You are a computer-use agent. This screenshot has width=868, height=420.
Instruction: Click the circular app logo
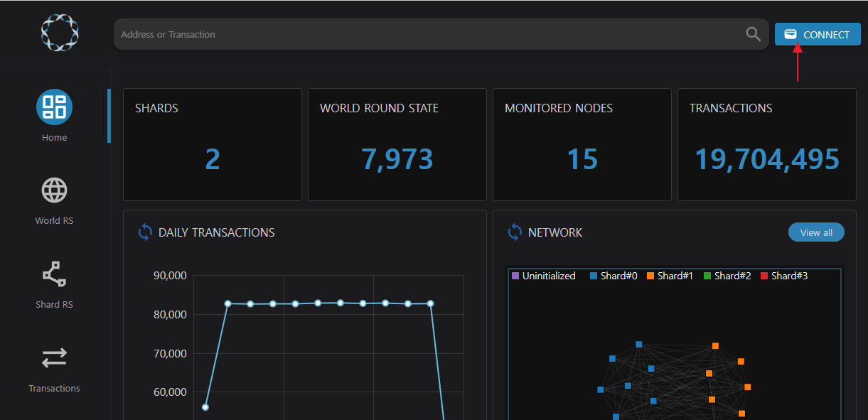60,33
